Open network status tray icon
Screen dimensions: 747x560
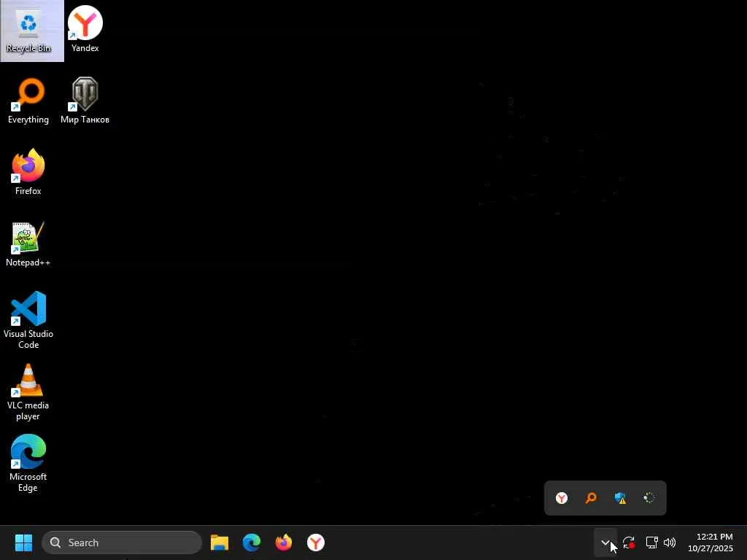click(x=651, y=542)
